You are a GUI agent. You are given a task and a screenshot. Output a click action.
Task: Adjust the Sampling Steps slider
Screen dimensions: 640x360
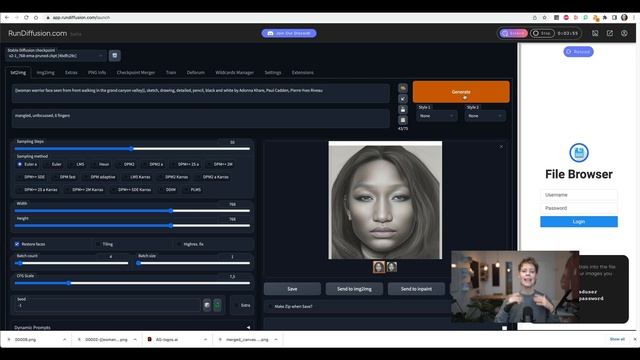click(x=132, y=149)
